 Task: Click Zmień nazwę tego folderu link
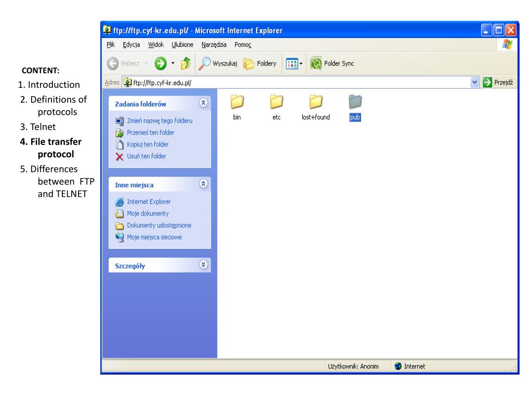pyautogui.click(x=160, y=121)
